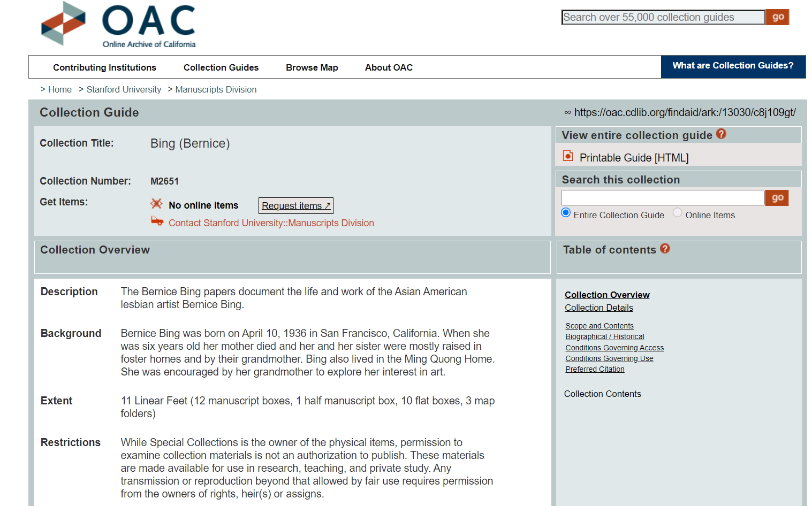Go to the Home breadcrumb

pyautogui.click(x=60, y=90)
